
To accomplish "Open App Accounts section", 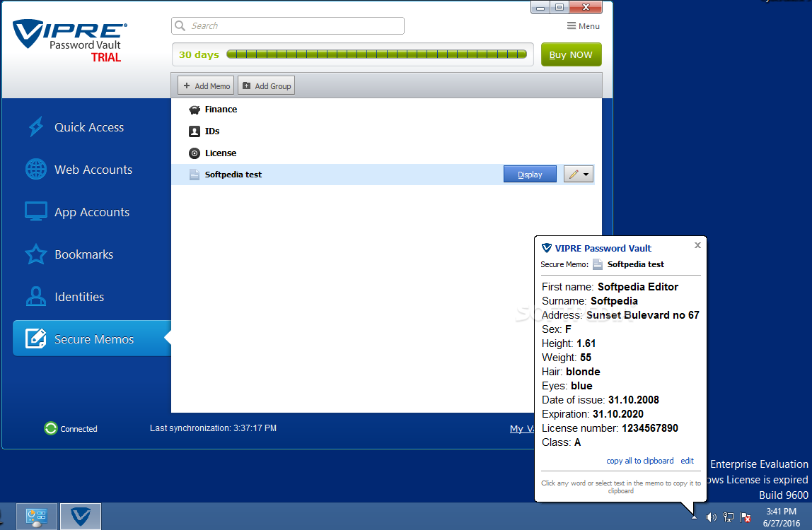I will [x=92, y=212].
